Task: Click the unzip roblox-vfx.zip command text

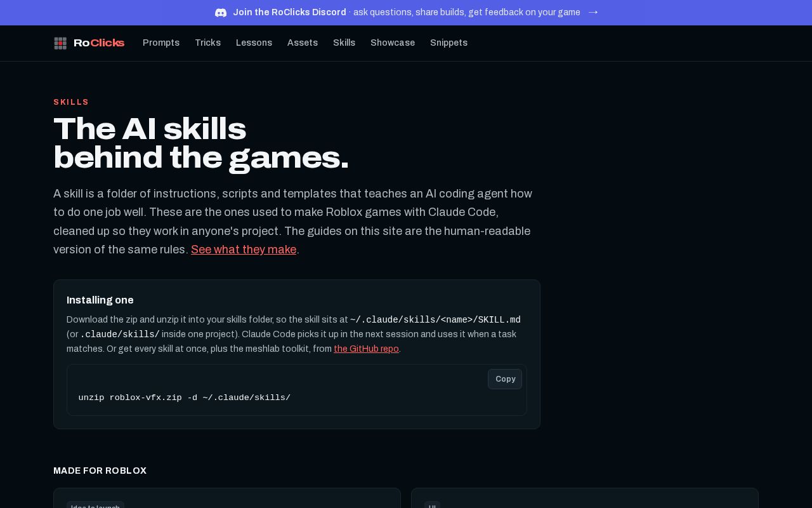Action: click(185, 398)
